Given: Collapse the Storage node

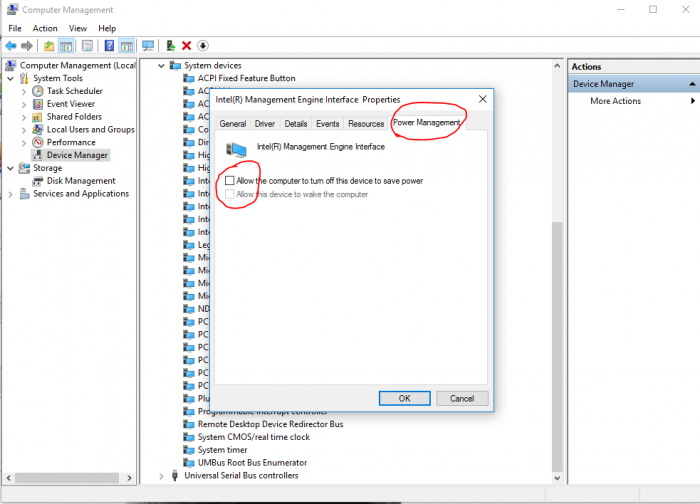Looking at the screenshot, I should [x=11, y=168].
